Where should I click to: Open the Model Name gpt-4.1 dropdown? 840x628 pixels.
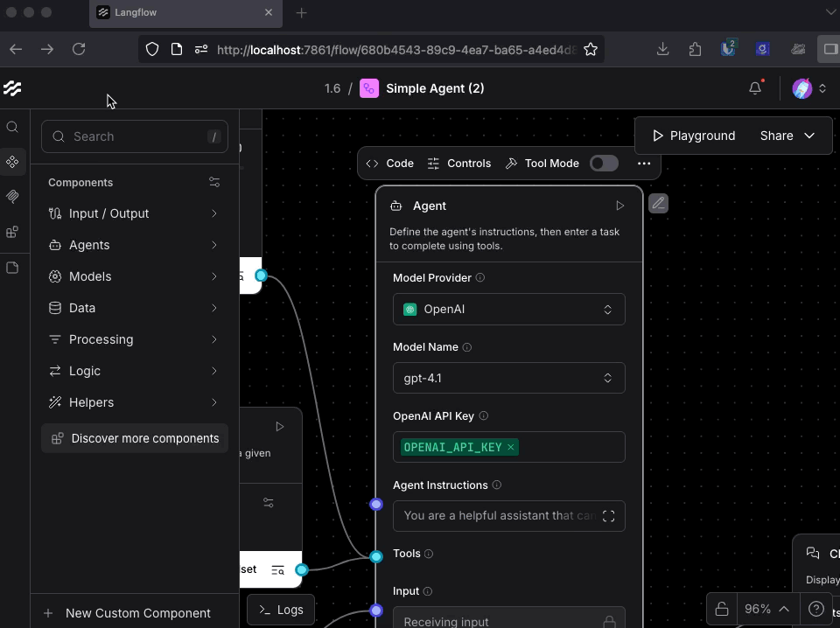pos(508,379)
